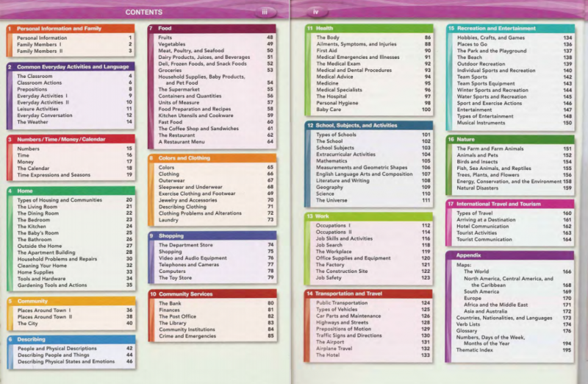Open the Health section header

coord(369,28)
